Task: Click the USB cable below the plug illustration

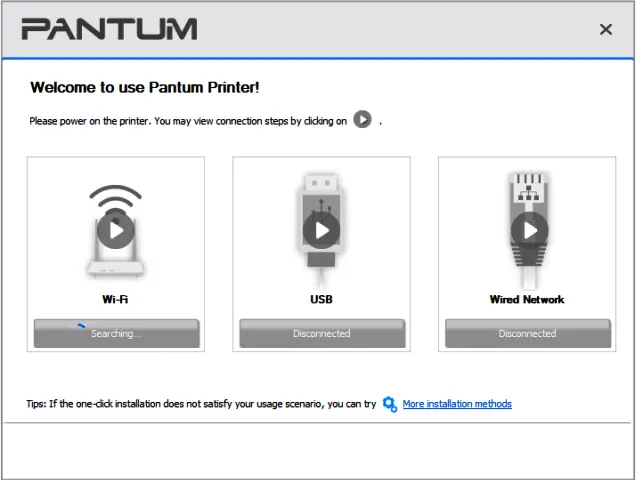Action: [x=322, y=260]
